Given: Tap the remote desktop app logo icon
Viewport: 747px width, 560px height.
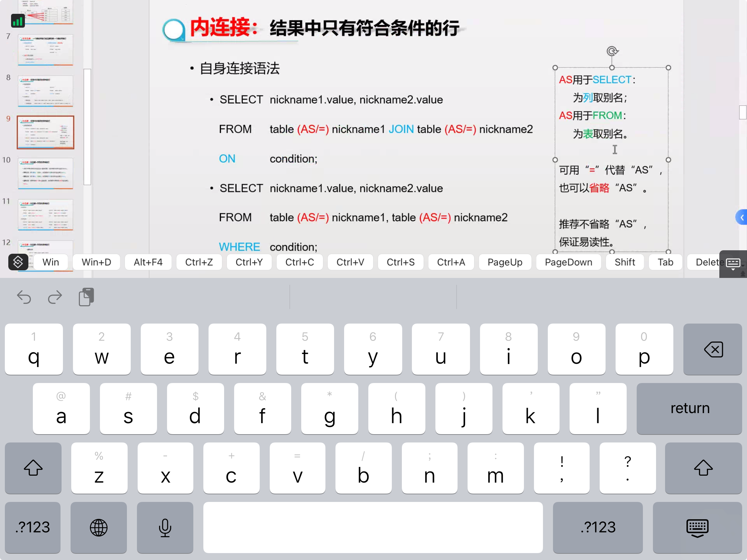Looking at the screenshot, I should pyautogui.click(x=18, y=262).
